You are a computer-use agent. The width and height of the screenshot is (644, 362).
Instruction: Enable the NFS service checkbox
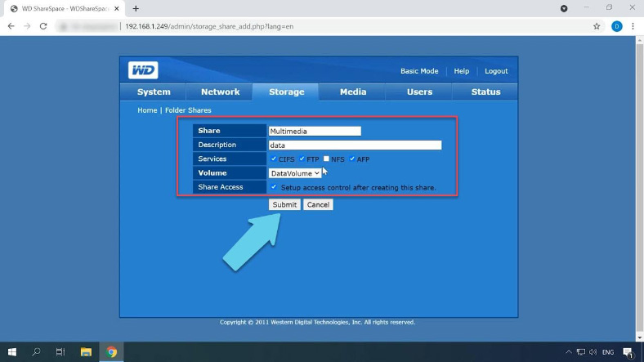326,159
